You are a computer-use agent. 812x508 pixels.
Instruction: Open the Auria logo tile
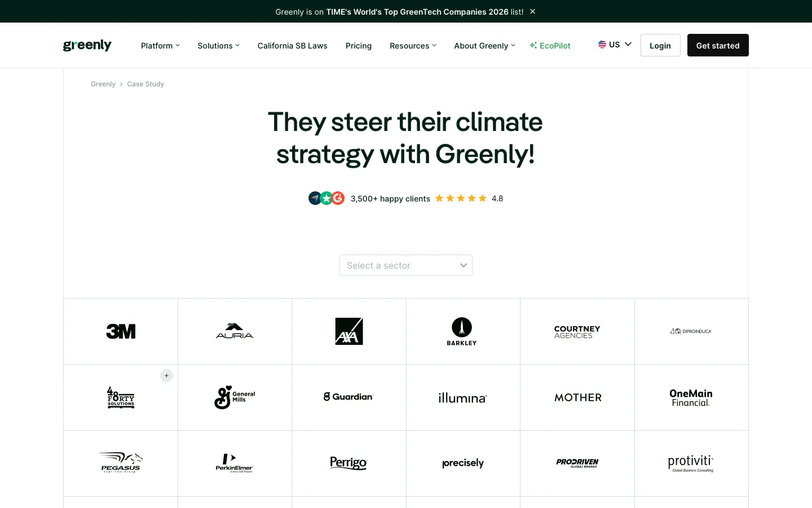pyautogui.click(x=235, y=331)
